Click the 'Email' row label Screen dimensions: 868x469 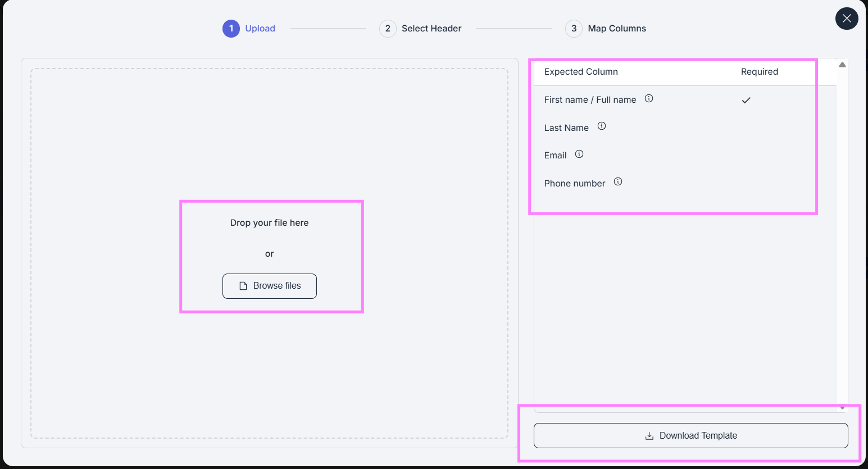point(555,156)
